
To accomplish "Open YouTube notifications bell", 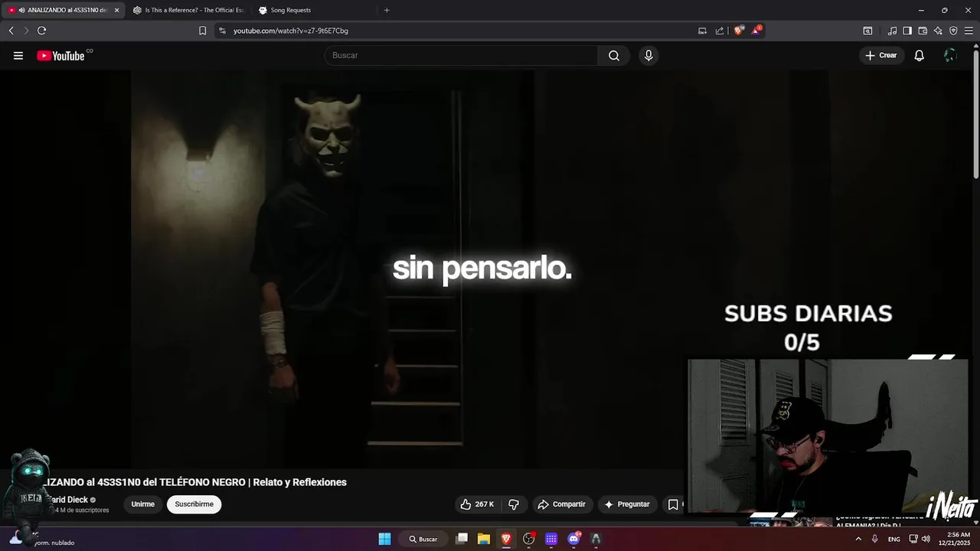I will 920,55.
